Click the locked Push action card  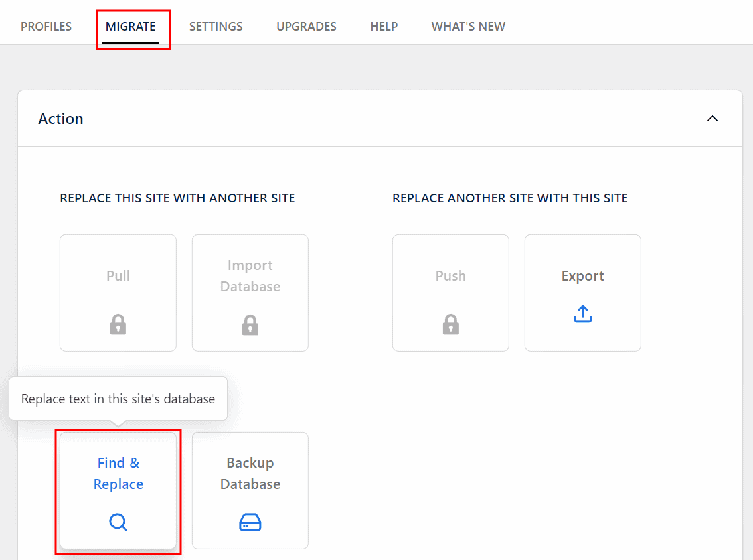coord(450,292)
